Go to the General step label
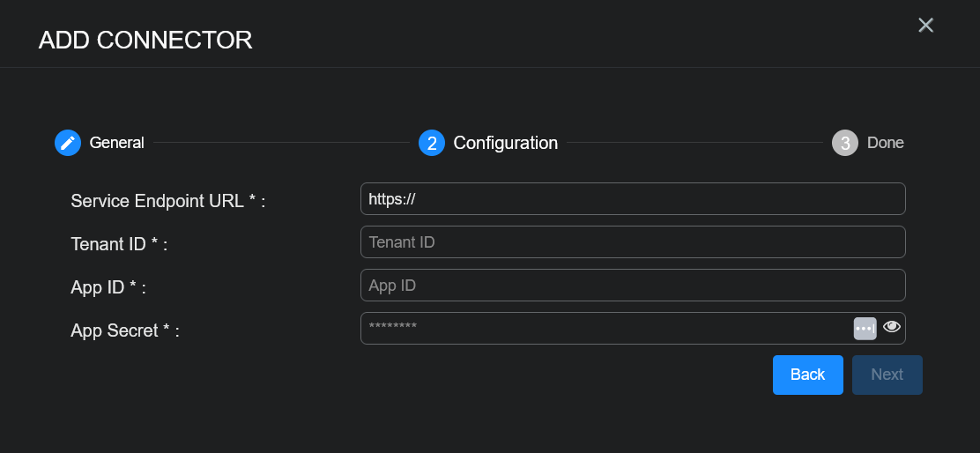 tap(116, 143)
